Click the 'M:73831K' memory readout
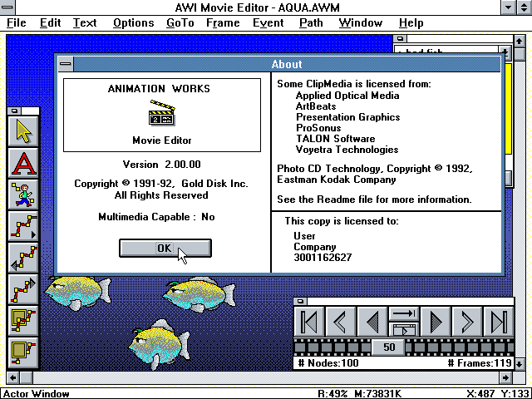532x399 pixels. tap(378, 394)
